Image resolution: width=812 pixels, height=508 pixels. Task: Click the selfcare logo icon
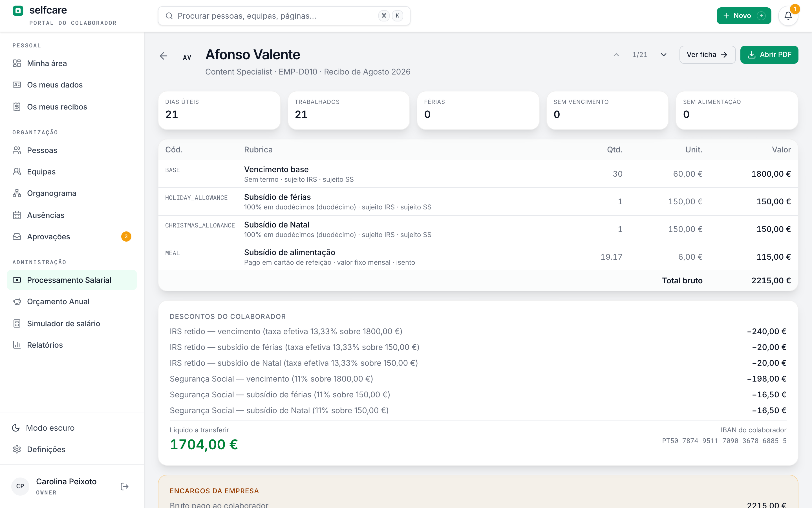[x=18, y=10]
